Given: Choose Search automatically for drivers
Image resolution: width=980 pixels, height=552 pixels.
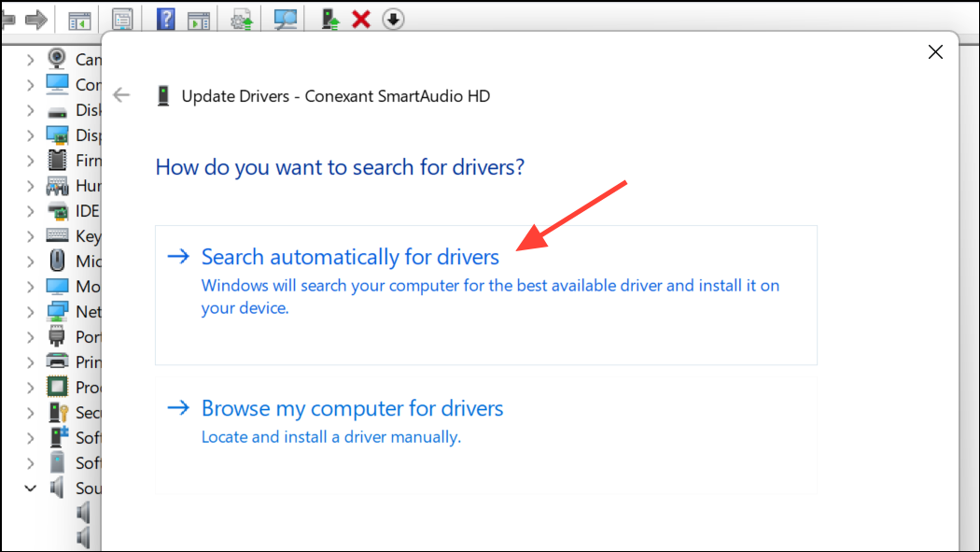Looking at the screenshot, I should (x=350, y=257).
